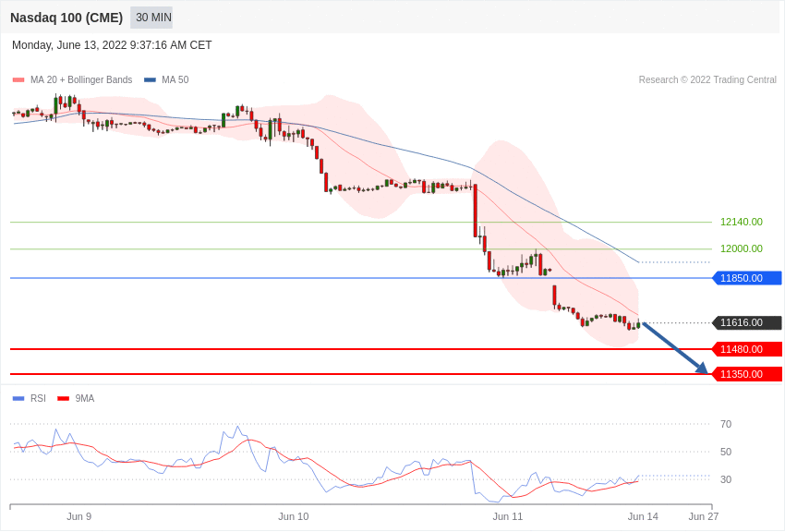Click the Jun 11 date axis label
785x532 pixels.
(508, 516)
